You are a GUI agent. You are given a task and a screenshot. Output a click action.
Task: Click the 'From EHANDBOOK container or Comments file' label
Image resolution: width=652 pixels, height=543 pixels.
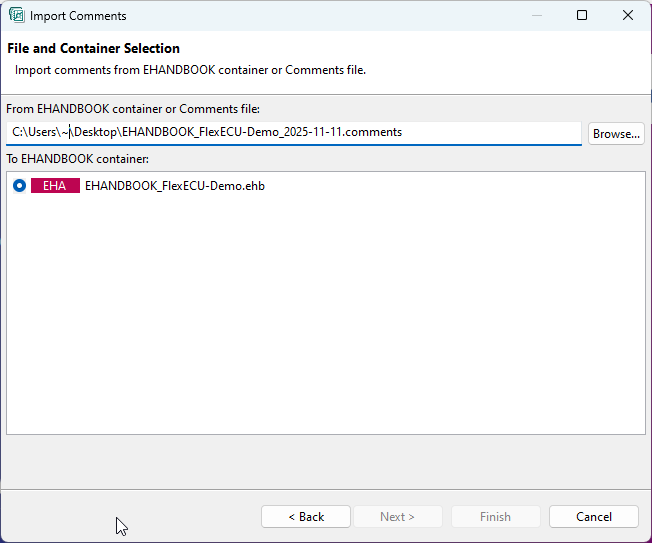pos(133,108)
